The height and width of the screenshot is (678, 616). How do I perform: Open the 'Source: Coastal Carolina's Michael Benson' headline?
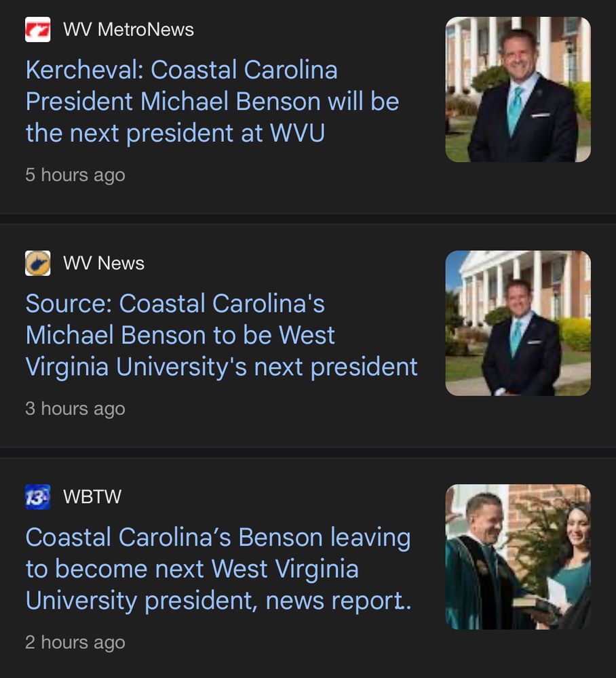[x=221, y=336]
